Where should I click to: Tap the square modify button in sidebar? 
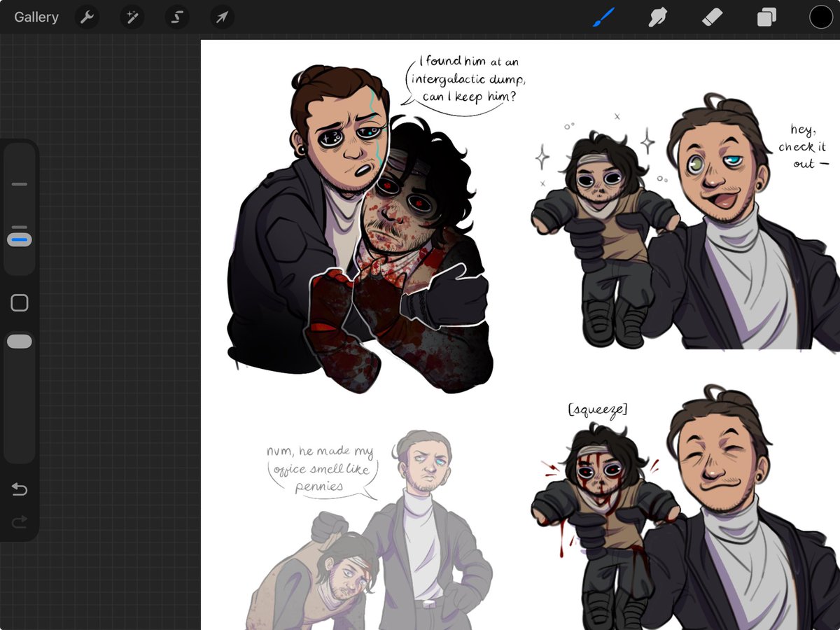pos(20,302)
